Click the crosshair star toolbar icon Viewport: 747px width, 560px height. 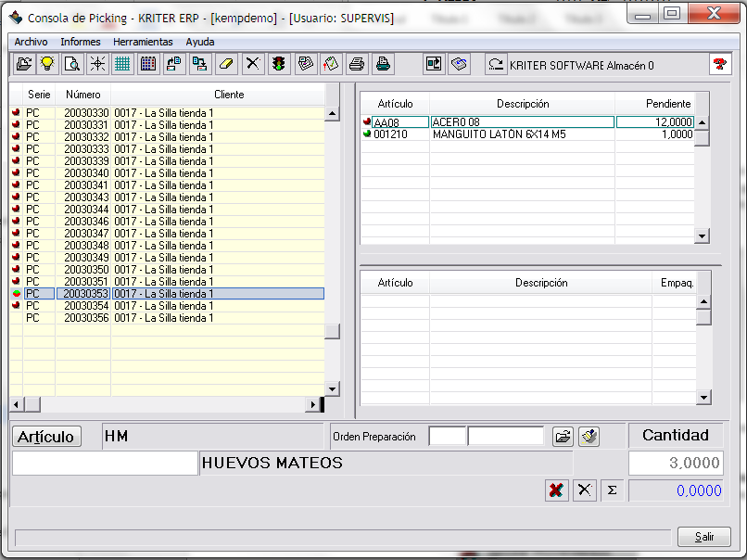(x=97, y=64)
